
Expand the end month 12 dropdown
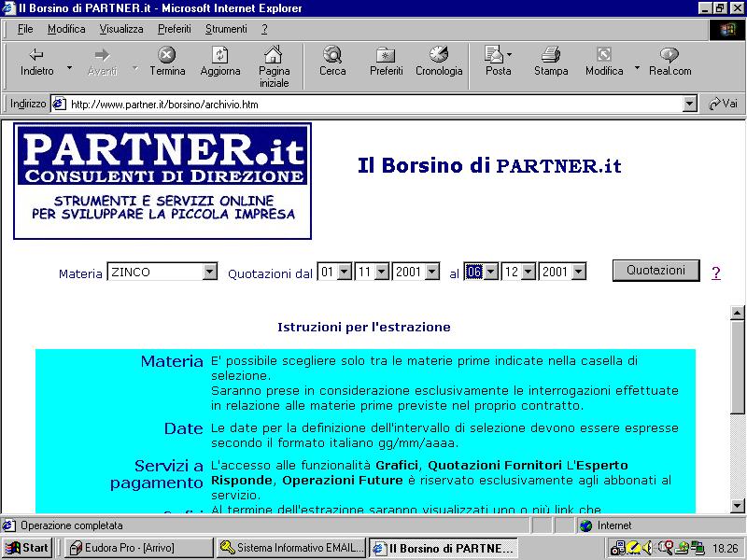point(529,272)
